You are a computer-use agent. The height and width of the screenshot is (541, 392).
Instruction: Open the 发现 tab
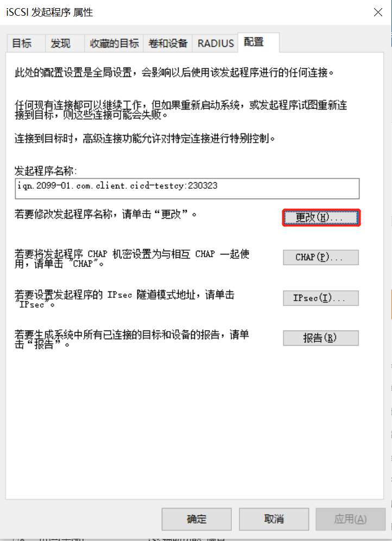[x=60, y=43]
